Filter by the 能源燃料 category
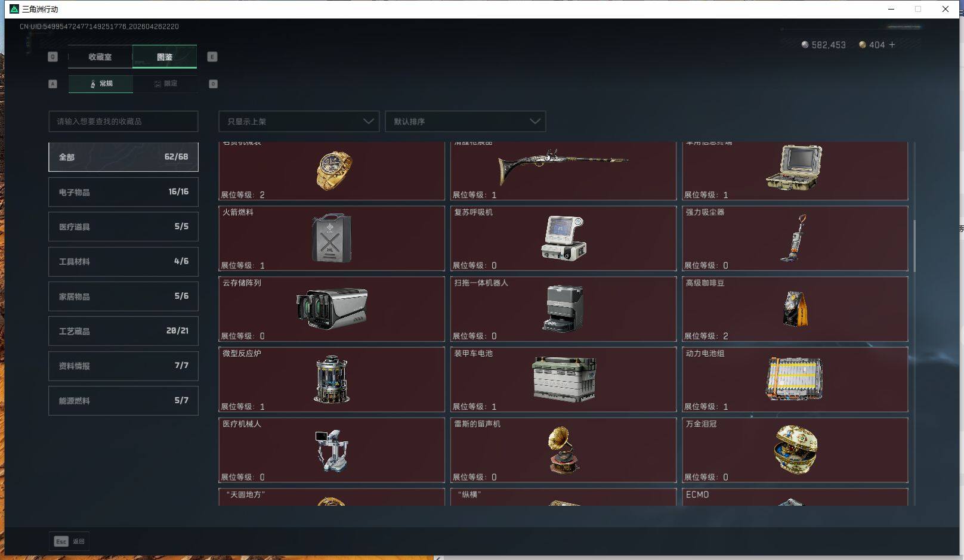Screen dimensions: 964x560 [x=123, y=400]
